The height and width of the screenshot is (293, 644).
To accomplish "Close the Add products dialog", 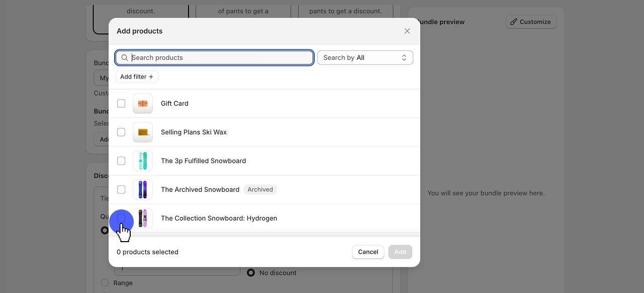I will (x=407, y=31).
